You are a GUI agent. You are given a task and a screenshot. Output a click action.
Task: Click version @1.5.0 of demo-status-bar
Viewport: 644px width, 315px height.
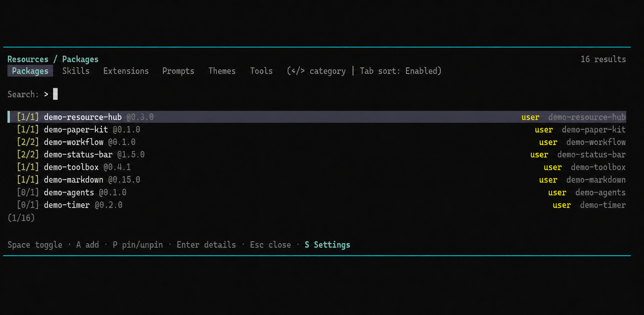tap(131, 154)
